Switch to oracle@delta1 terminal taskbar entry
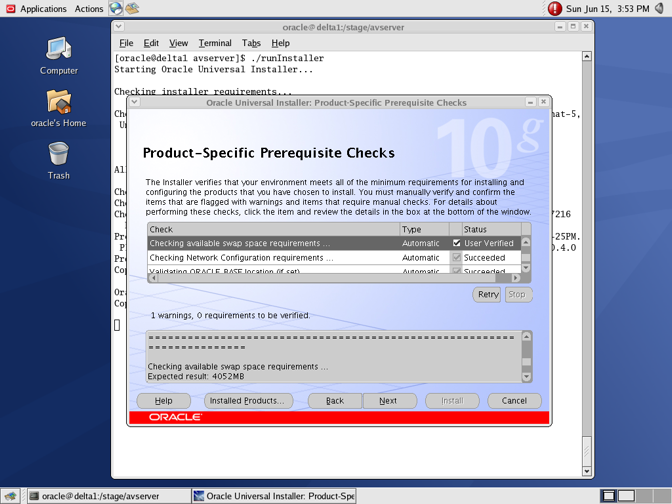This screenshot has width=672, height=504. click(x=109, y=496)
